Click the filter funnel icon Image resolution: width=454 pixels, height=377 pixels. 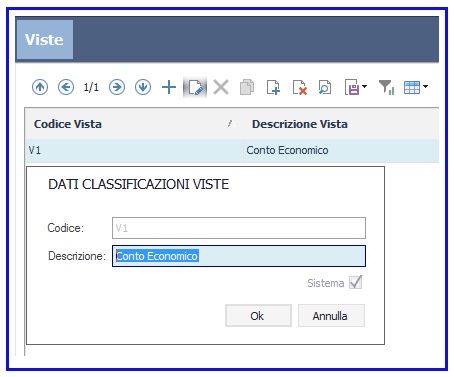tap(386, 87)
